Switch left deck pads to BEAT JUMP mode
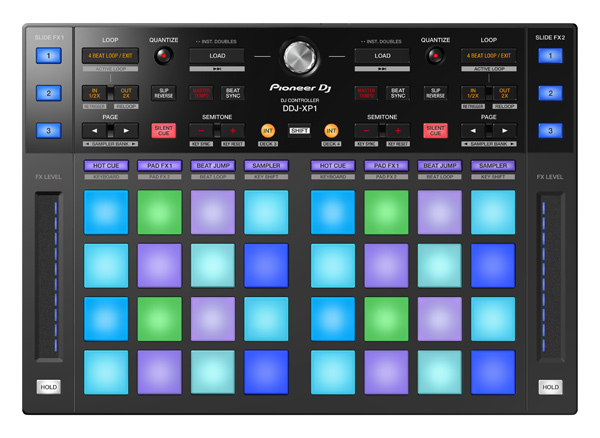This screenshot has width=600, height=438. point(213,166)
